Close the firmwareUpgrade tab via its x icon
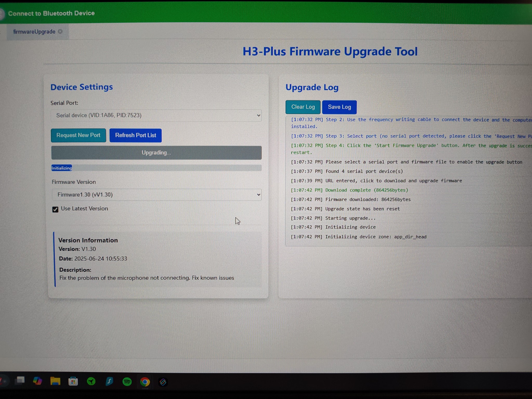Image resolution: width=532 pixels, height=399 pixels. (x=60, y=31)
